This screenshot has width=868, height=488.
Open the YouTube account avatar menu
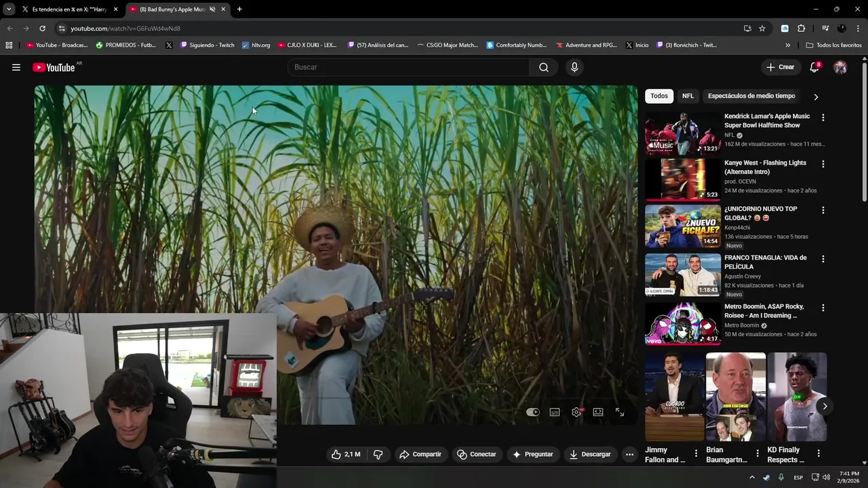tap(840, 67)
